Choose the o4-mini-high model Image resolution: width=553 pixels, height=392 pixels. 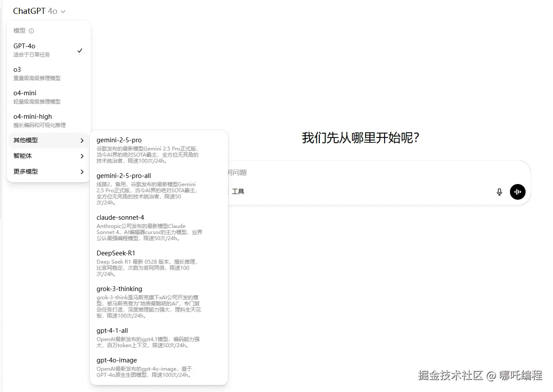pyautogui.click(x=49, y=121)
